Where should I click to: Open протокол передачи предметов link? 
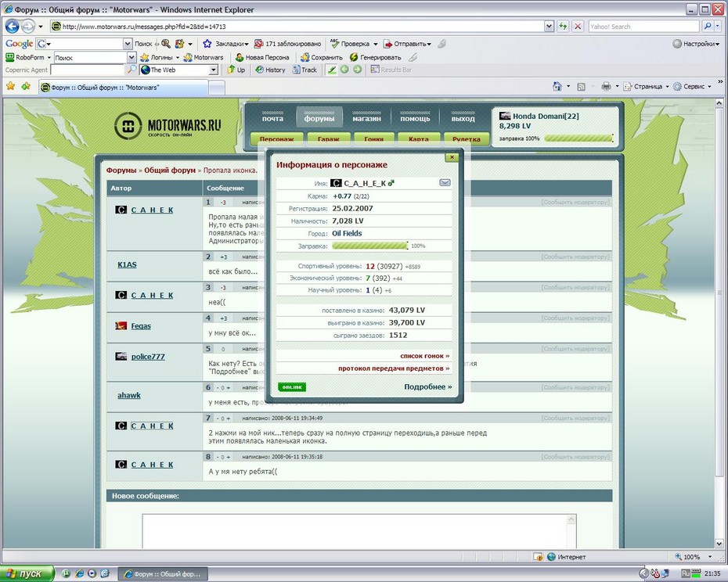coord(394,368)
